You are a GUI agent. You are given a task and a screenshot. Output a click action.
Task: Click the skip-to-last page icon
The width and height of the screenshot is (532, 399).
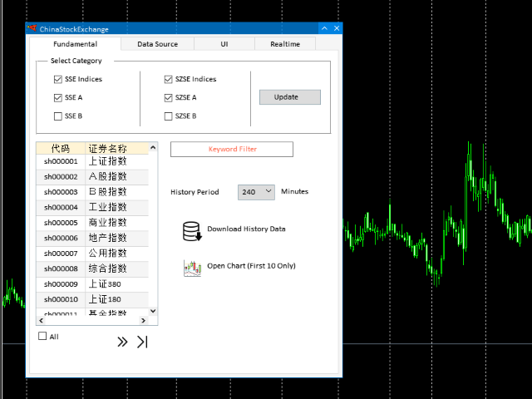point(142,342)
